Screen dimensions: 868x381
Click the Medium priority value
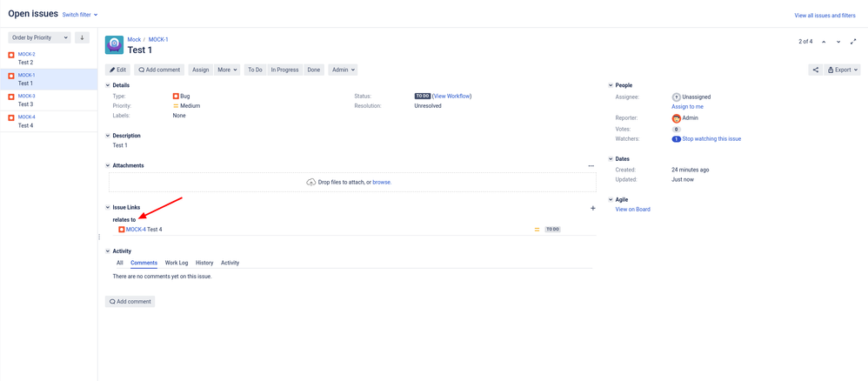click(x=190, y=106)
